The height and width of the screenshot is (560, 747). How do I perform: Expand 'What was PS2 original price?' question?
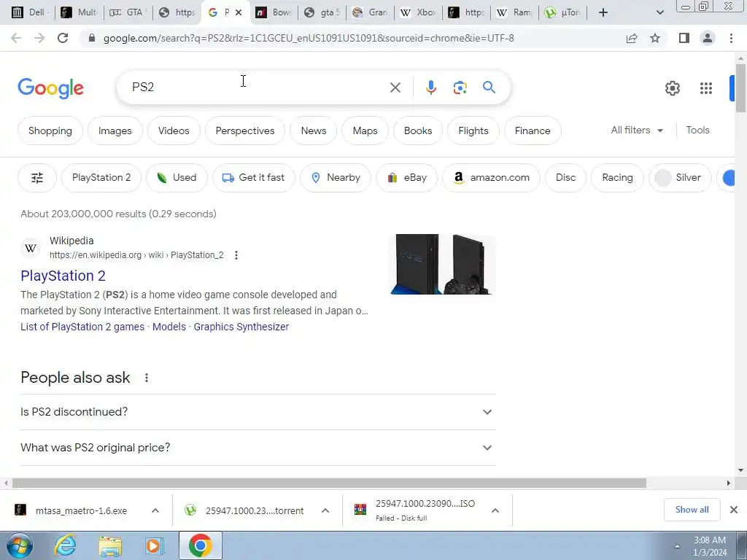258,448
